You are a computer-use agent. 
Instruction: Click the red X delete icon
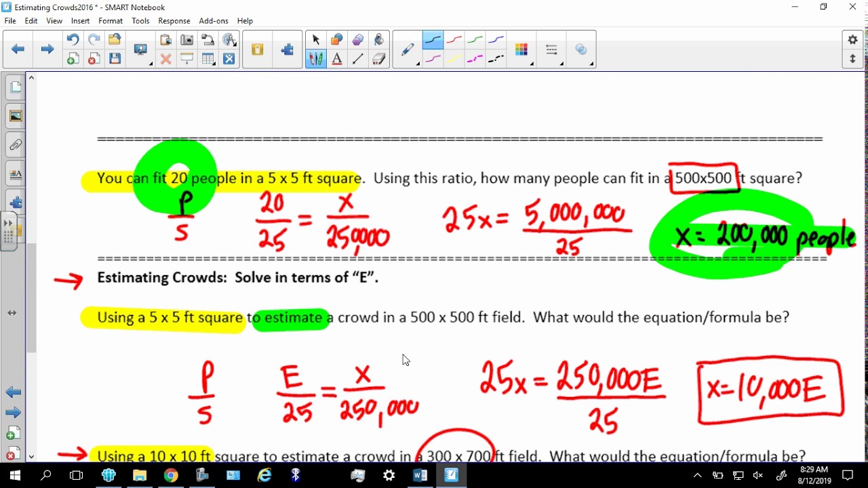165,59
